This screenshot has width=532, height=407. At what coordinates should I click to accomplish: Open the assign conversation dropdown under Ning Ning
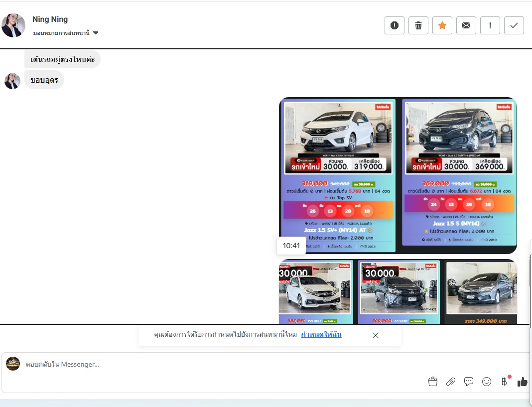point(66,33)
